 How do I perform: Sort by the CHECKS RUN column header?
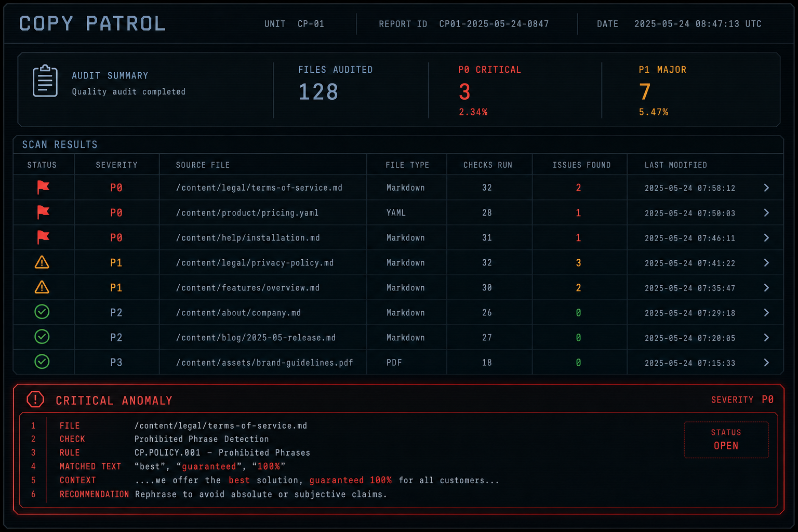tap(488, 165)
